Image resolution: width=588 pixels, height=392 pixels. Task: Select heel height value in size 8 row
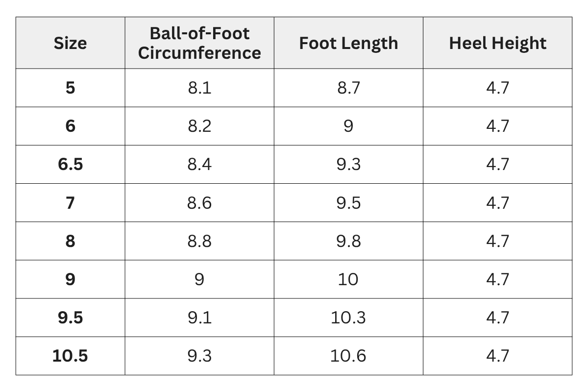pos(497,241)
